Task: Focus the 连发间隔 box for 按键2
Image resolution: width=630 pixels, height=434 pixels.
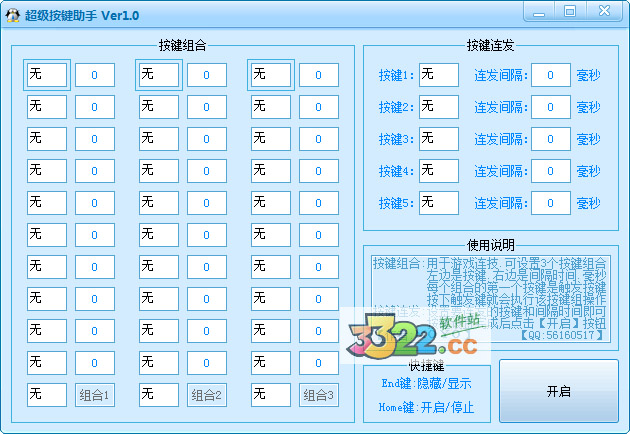Action: tap(551, 107)
